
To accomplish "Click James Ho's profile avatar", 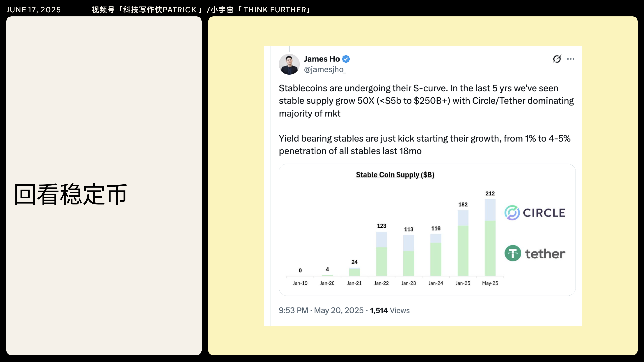I will [289, 64].
